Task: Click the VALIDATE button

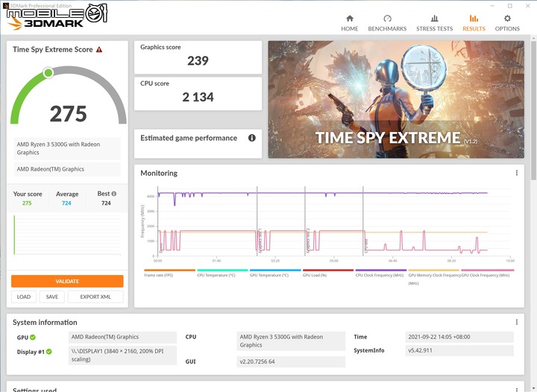Action: [67, 281]
